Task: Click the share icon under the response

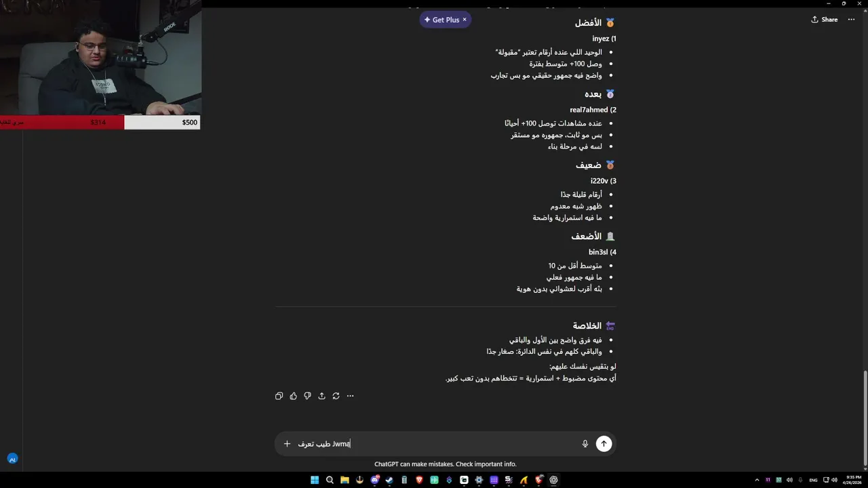Action: point(321,396)
